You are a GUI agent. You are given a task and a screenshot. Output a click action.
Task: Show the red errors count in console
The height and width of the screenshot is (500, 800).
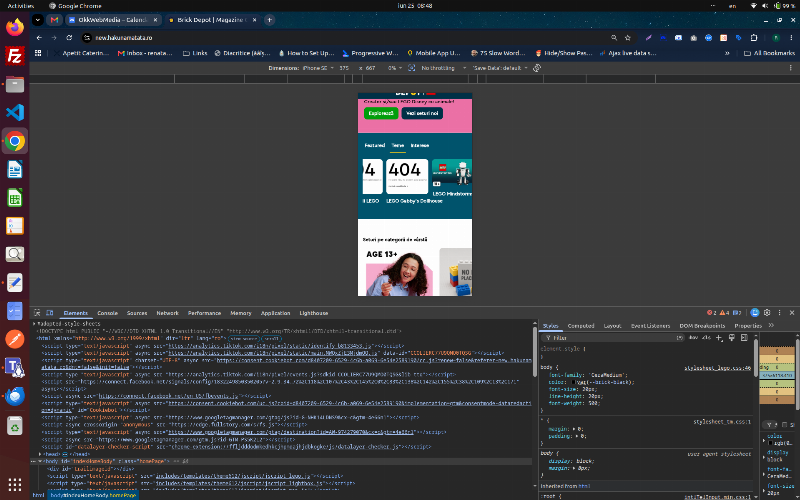(x=711, y=313)
